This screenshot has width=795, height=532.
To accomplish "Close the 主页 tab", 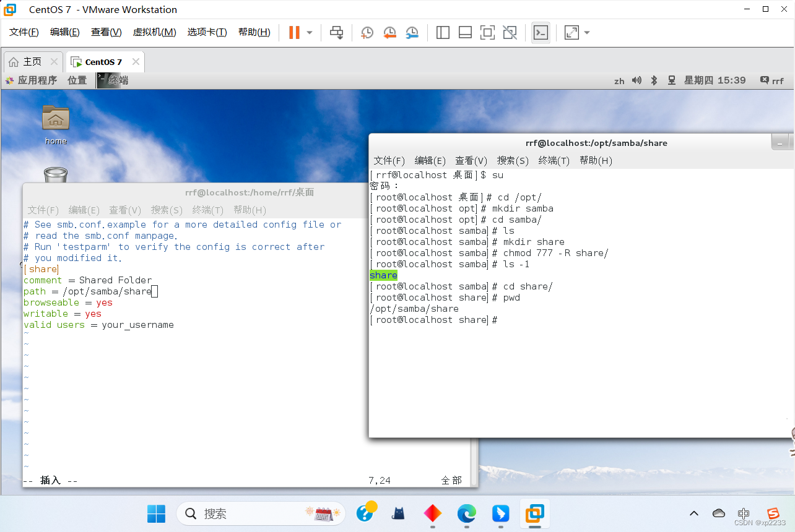I will point(54,62).
